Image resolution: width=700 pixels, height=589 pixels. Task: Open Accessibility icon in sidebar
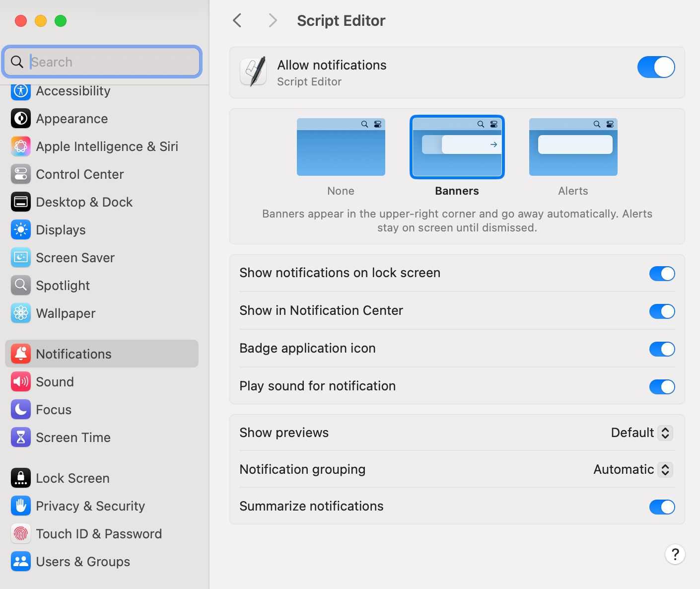click(x=21, y=91)
